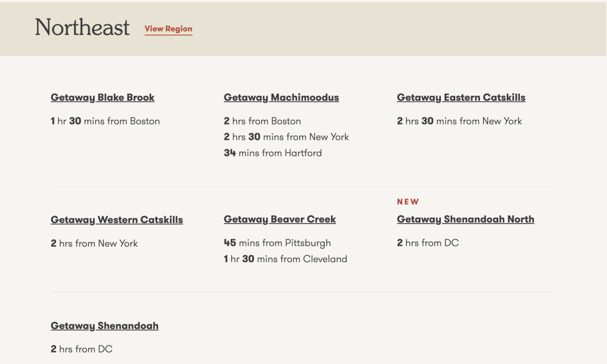Select the 2 hrs from New York text
This screenshot has width=607, height=364.
tap(94, 243)
